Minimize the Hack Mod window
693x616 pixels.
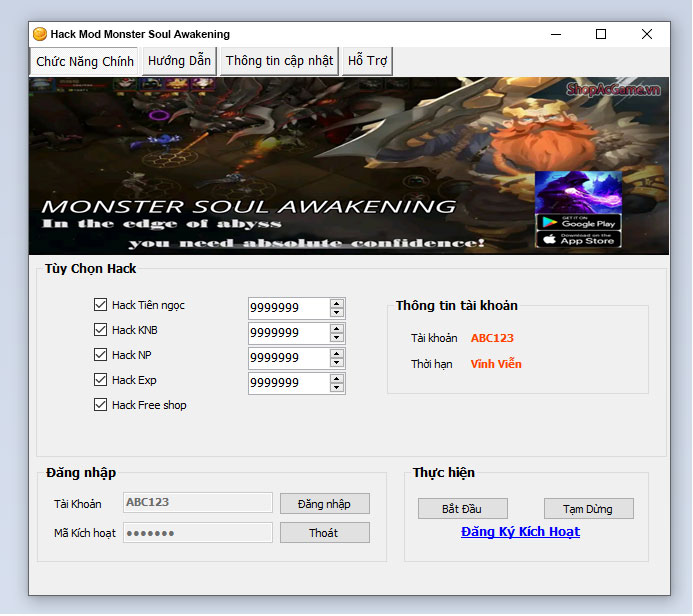556,34
